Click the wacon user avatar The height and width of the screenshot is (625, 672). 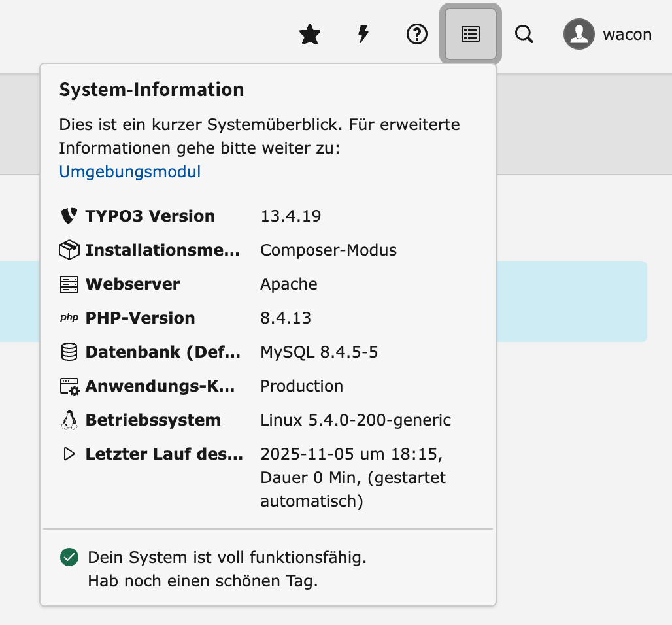[579, 35]
